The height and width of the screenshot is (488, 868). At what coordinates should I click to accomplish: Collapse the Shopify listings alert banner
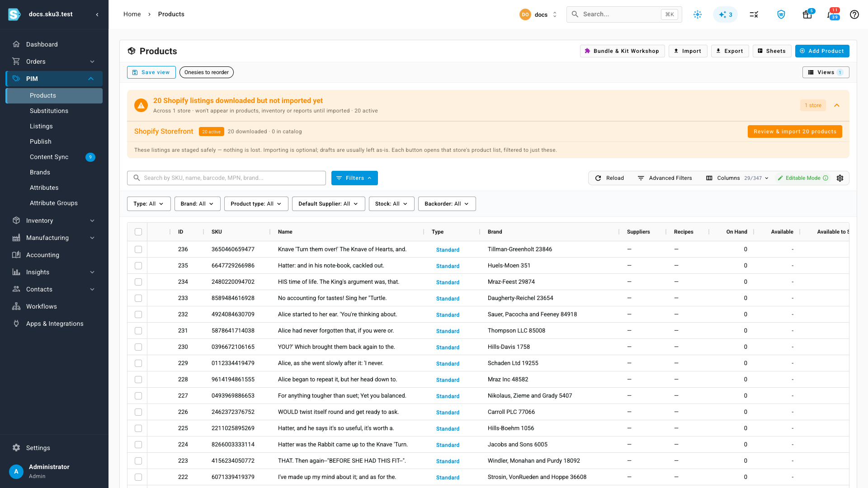[x=837, y=105]
